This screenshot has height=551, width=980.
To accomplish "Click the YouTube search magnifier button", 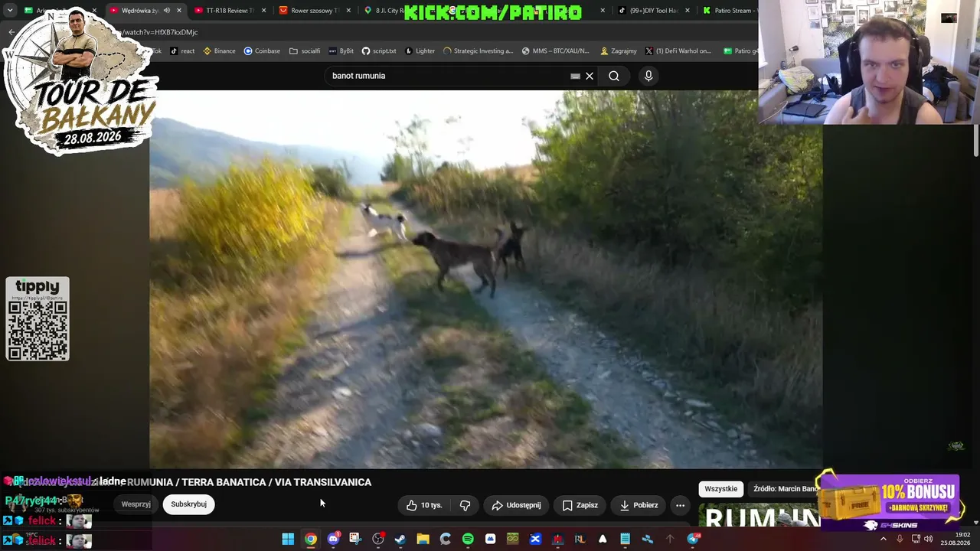I will click(x=614, y=76).
